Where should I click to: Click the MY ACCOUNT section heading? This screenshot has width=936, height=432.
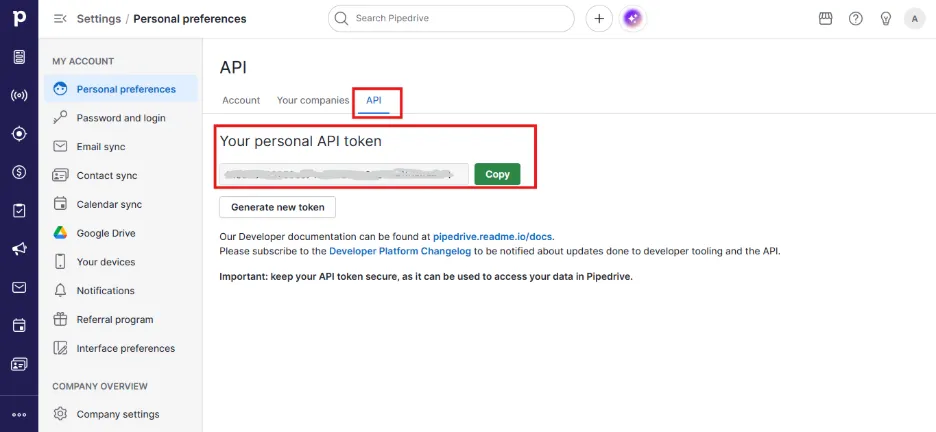coord(83,61)
